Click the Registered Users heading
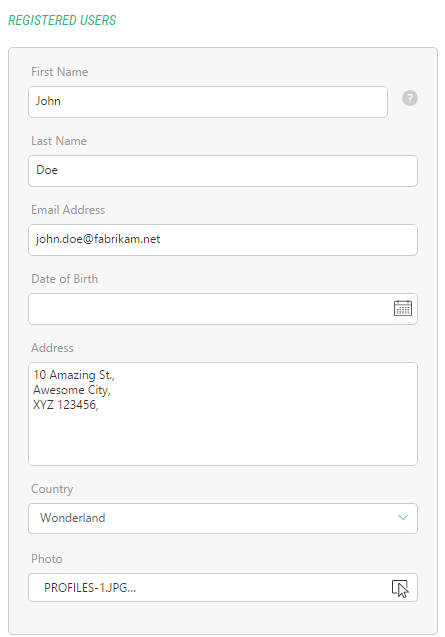 coord(62,20)
